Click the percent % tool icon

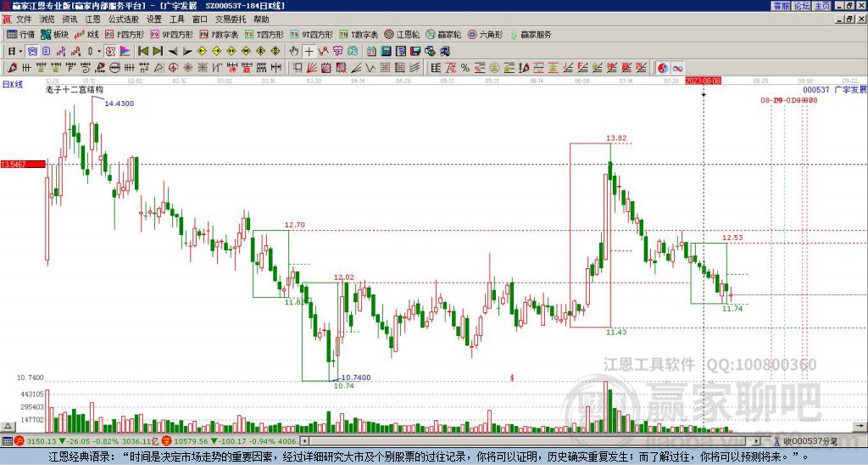point(465,68)
